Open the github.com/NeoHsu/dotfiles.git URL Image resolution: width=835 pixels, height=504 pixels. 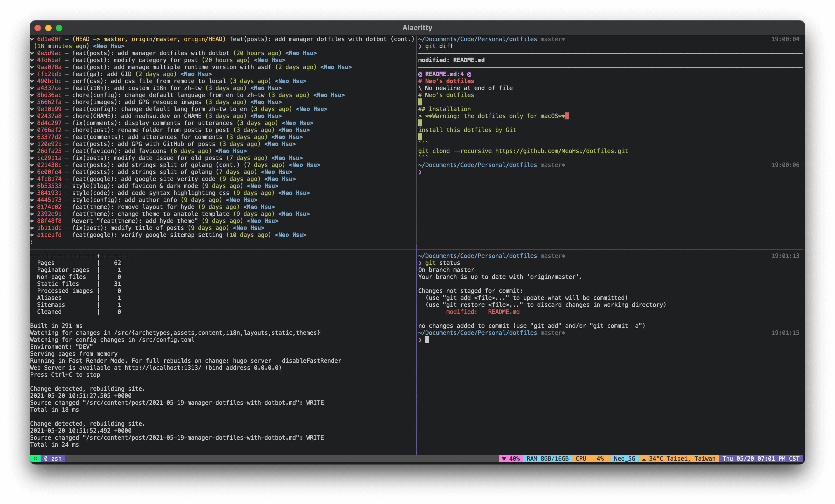click(x=561, y=151)
